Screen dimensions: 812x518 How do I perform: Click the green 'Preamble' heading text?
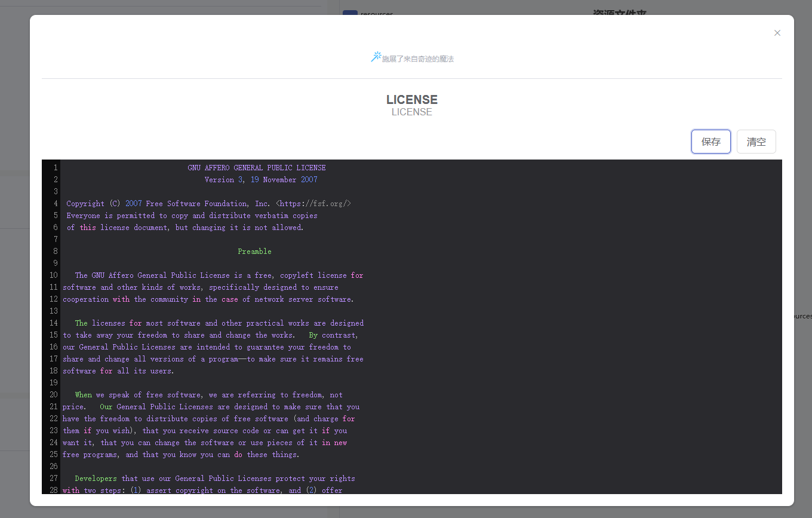(x=254, y=252)
